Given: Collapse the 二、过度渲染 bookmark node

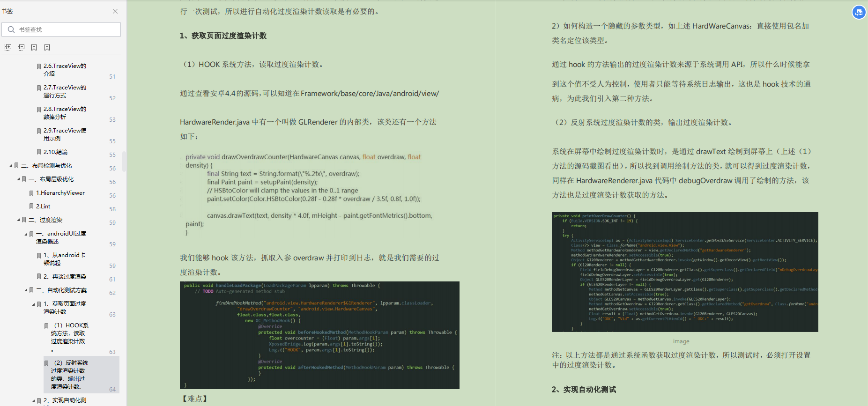Looking at the screenshot, I should pos(18,220).
